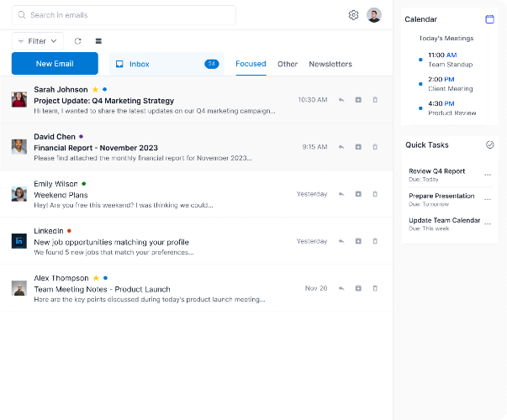507x420 pixels.
Task: Reply to Sarah Johnson's email
Action: click(341, 100)
